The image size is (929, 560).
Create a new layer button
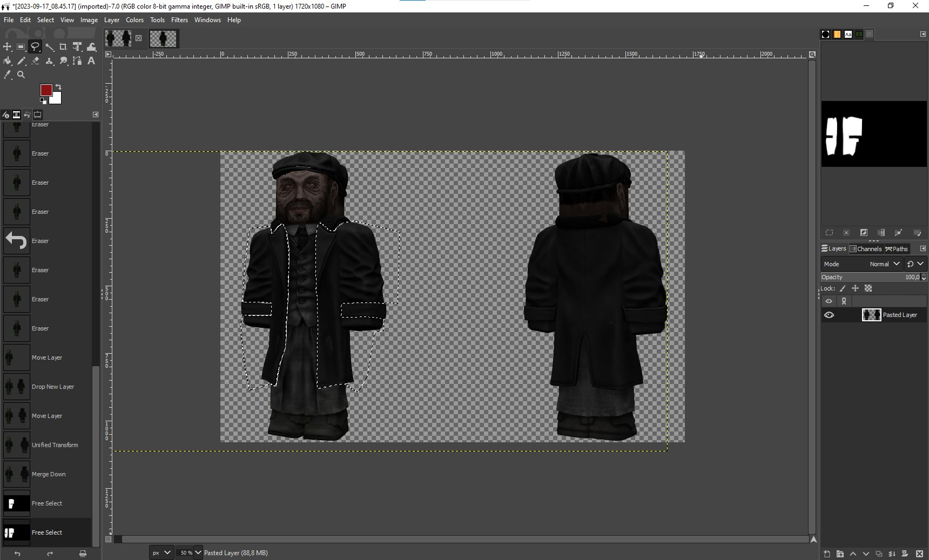click(827, 554)
